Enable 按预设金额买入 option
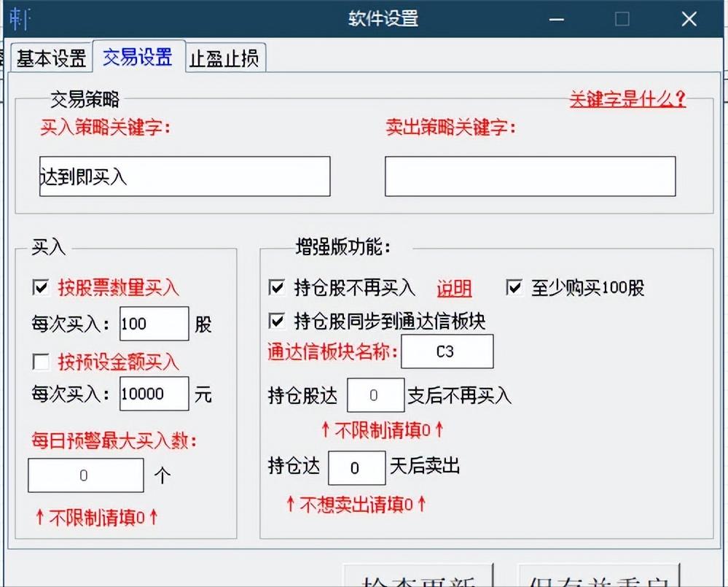The height and width of the screenshot is (587, 728). point(42,362)
